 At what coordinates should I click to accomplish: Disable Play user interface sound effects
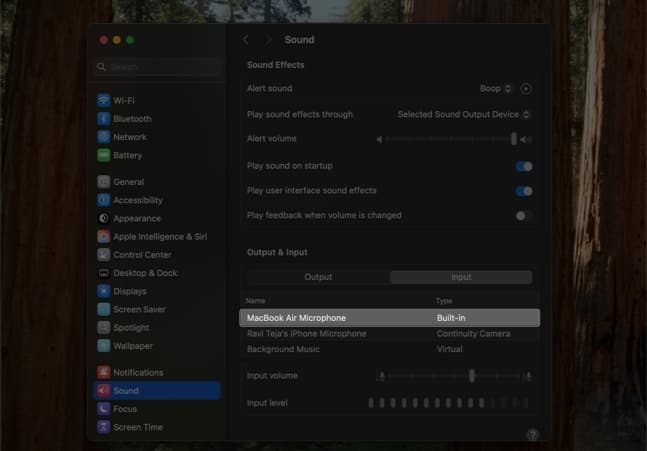click(x=524, y=191)
